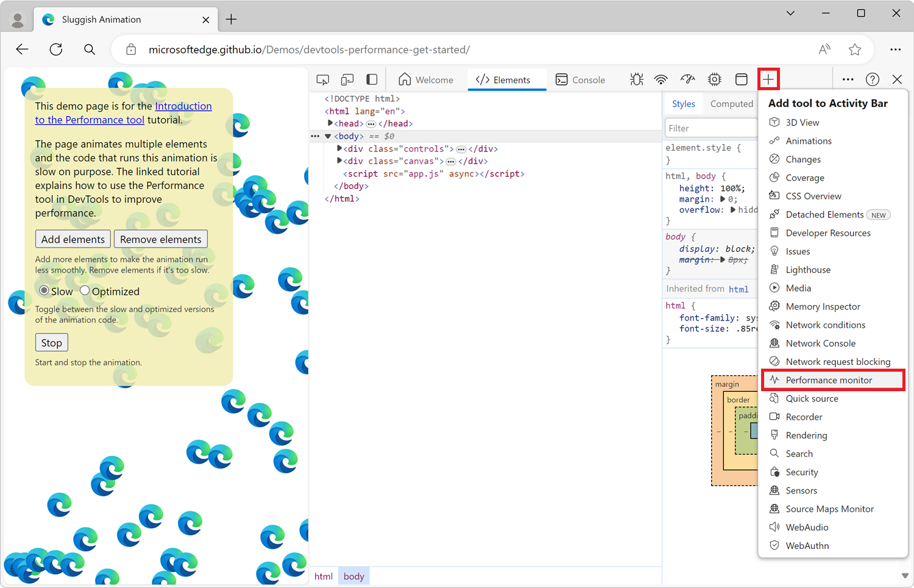This screenshot has height=588, width=914.
Task: Open the Computed tab
Action: pos(731,104)
